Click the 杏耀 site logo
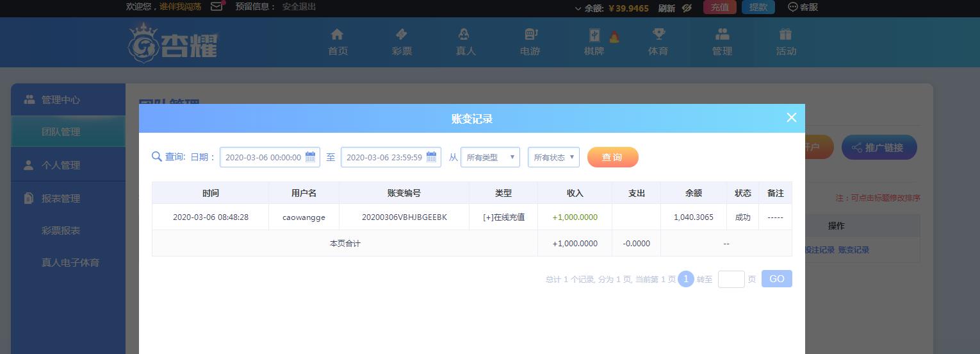Viewport: 980px width, 354px height. [173, 44]
